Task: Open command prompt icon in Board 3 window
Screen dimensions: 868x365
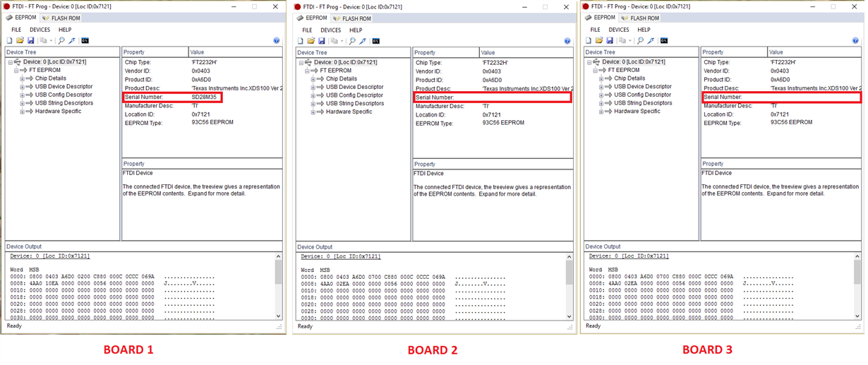Action: (664, 40)
